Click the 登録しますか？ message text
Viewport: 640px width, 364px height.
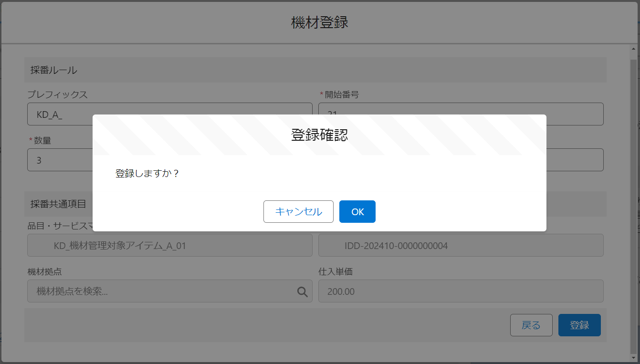147,174
